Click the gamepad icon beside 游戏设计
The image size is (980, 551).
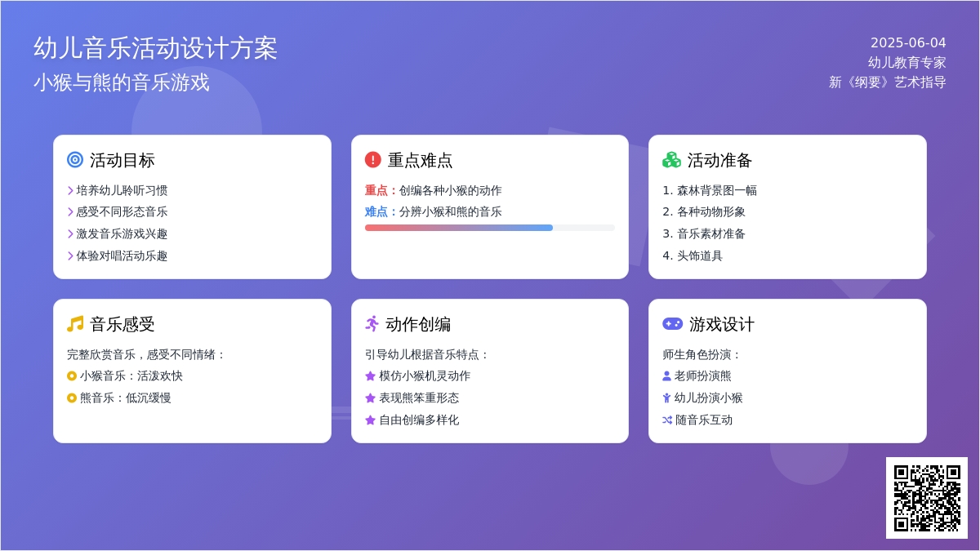tap(672, 324)
